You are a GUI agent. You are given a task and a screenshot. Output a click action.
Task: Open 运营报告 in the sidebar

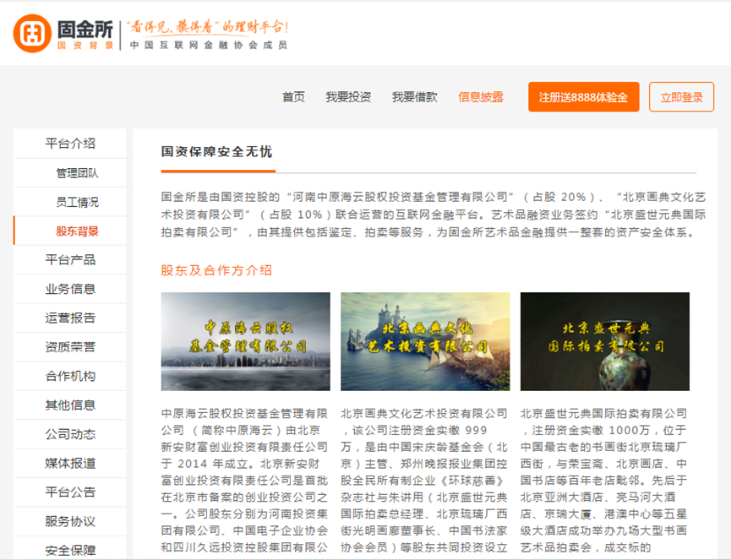click(x=70, y=318)
